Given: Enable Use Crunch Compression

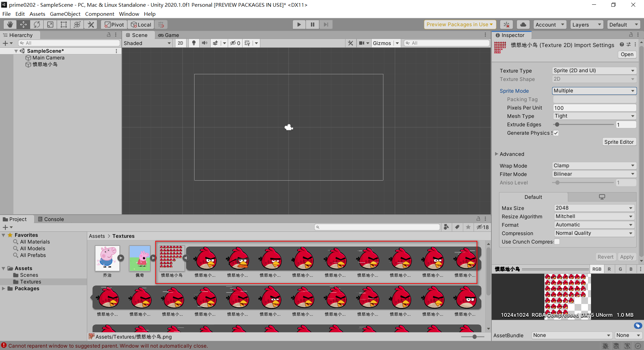Looking at the screenshot, I should [x=557, y=242].
